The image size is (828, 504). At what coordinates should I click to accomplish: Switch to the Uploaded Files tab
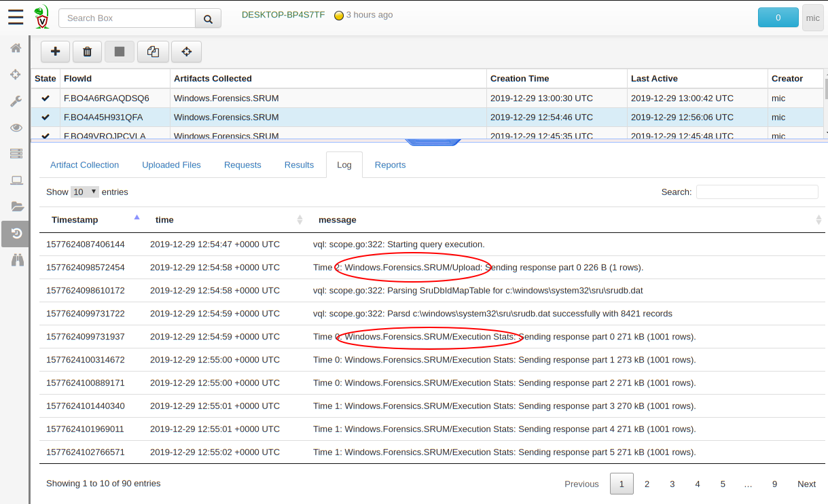pos(171,165)
